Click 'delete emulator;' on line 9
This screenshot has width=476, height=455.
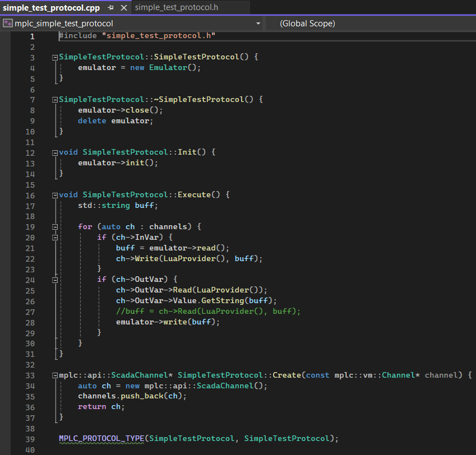pyautogui.click(x=115, y=120)
